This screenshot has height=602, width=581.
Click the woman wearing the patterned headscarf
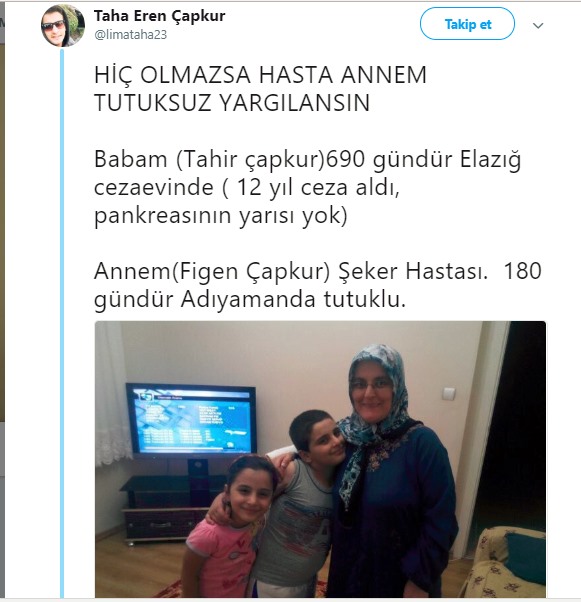(x=392, y=472)
